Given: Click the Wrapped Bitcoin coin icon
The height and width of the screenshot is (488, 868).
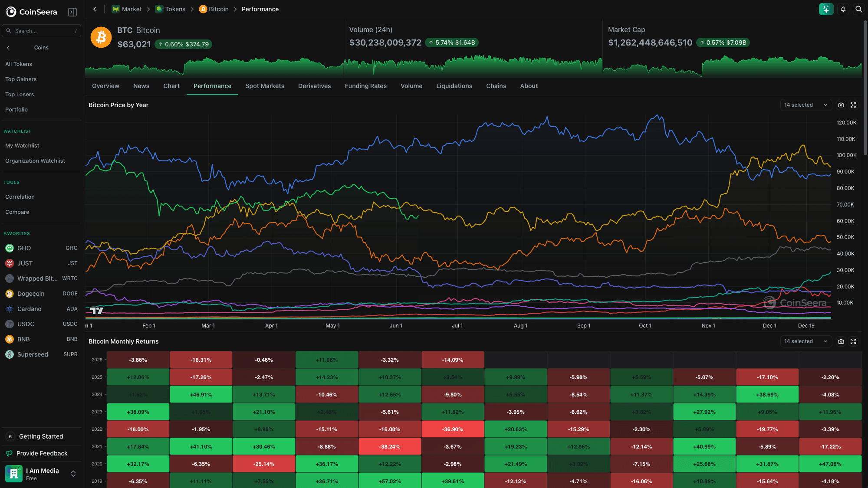Looking at the screenshot, I should [10, 278].
